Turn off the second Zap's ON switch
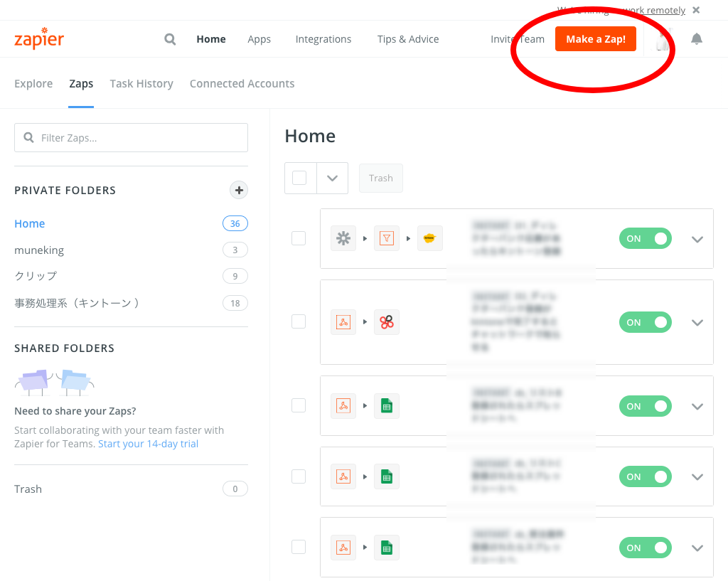 (646, 322)
